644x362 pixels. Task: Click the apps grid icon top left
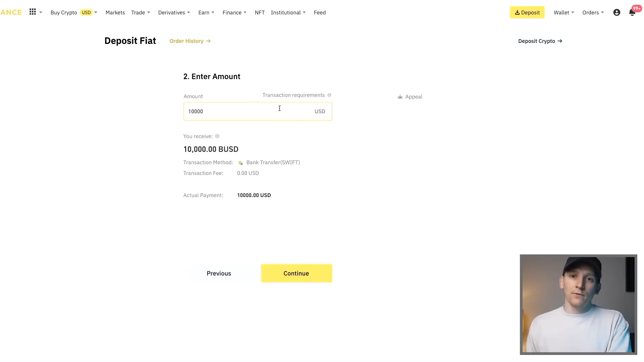point(33,12)
